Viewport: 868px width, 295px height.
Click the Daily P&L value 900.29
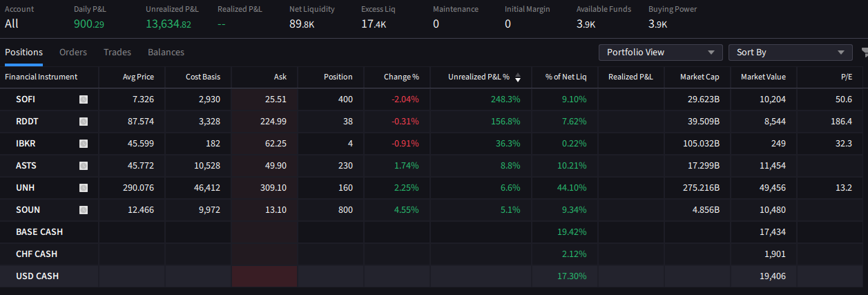click(89, 23)
